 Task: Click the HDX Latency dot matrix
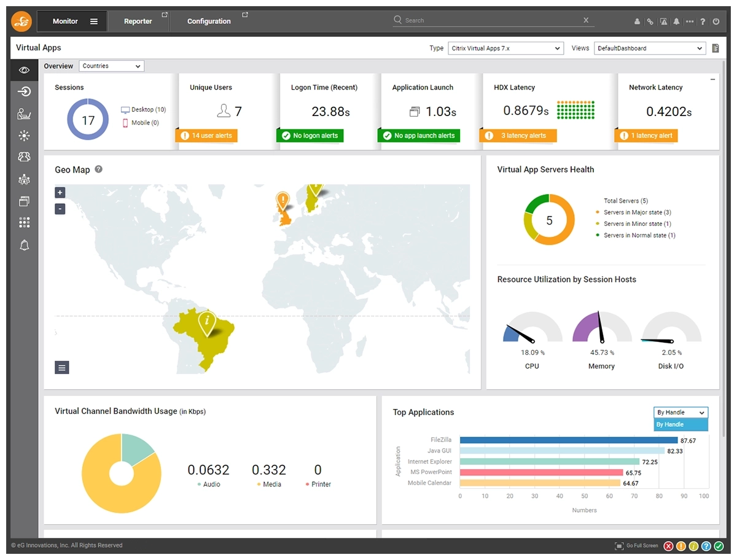(577, 110)
